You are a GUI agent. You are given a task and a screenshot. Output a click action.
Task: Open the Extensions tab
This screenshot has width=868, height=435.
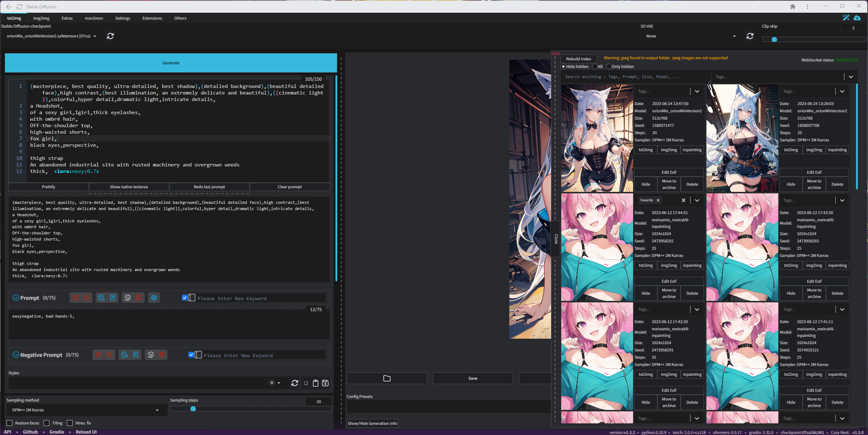pos(152,18)
